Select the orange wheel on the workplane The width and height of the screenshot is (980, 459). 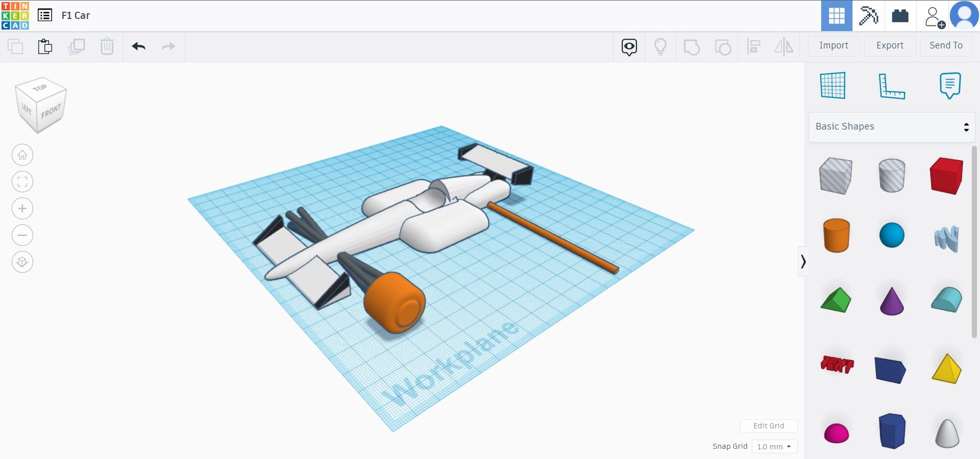394,302
